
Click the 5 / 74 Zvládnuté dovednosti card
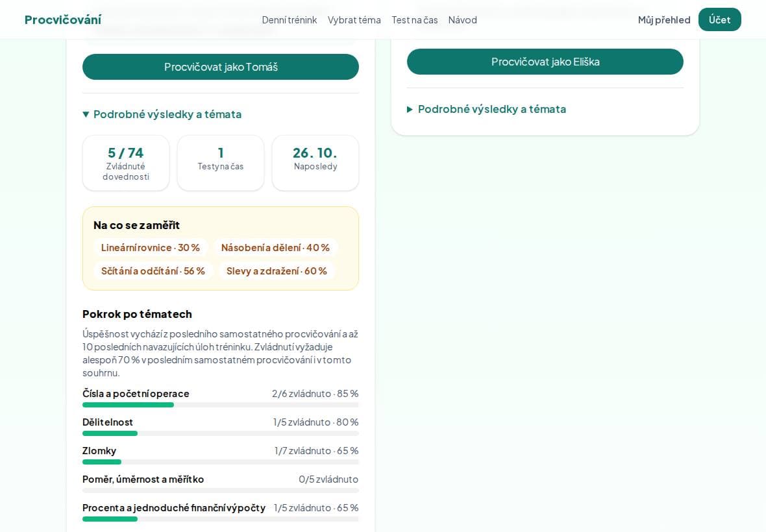pos(126,163)
